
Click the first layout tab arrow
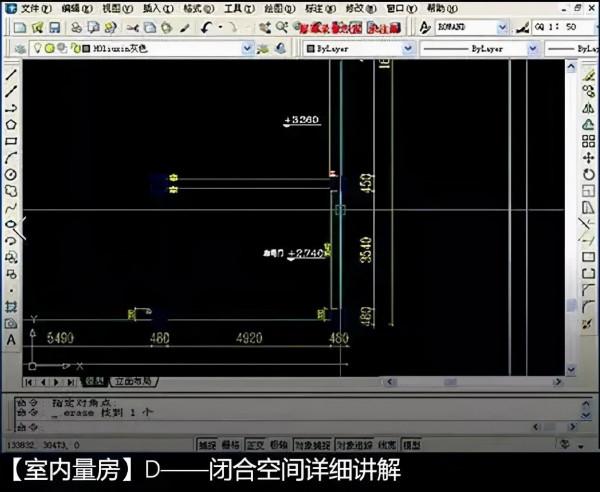[29, 382]
